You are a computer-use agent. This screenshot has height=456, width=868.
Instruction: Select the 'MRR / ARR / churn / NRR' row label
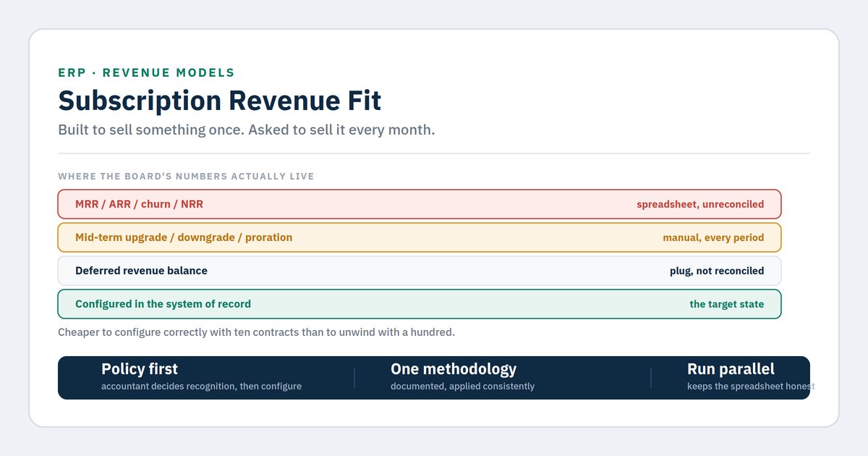[139, 204]
